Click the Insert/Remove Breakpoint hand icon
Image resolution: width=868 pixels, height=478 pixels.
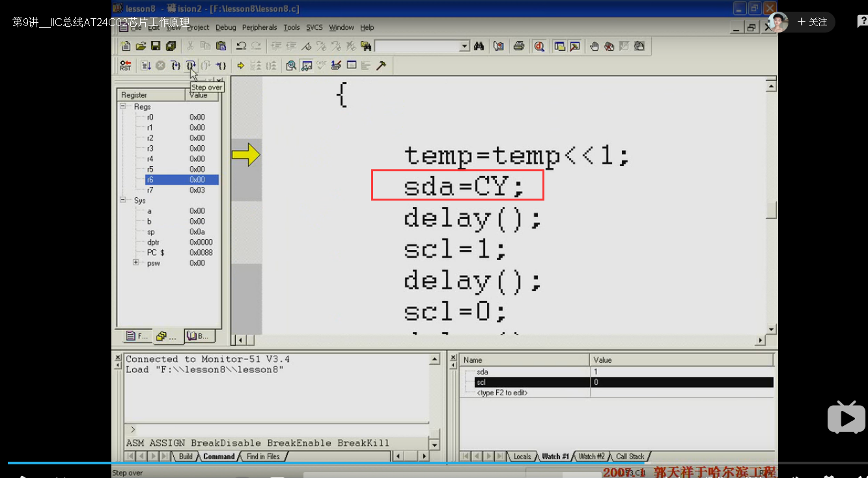pyautogui.click(x=595, y=46)
